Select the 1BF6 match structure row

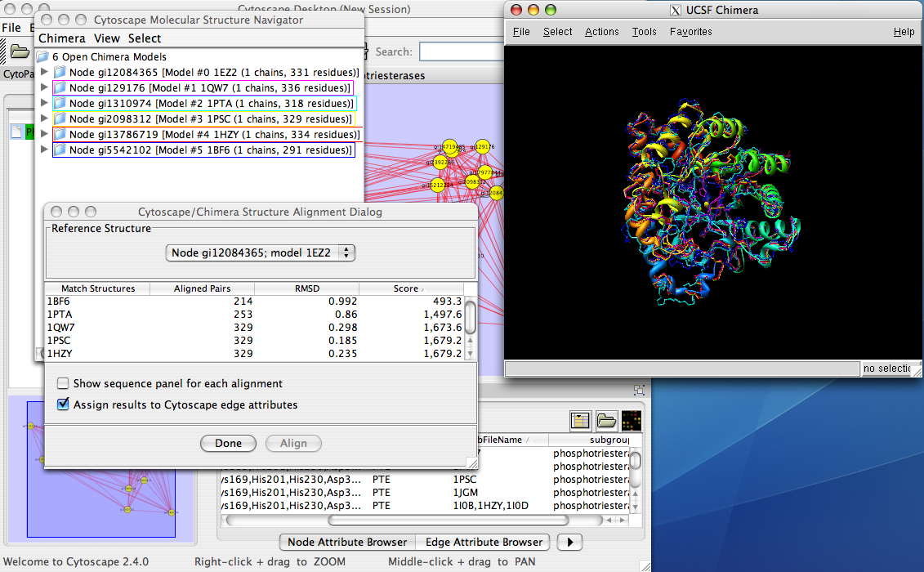tap(255, 302)
